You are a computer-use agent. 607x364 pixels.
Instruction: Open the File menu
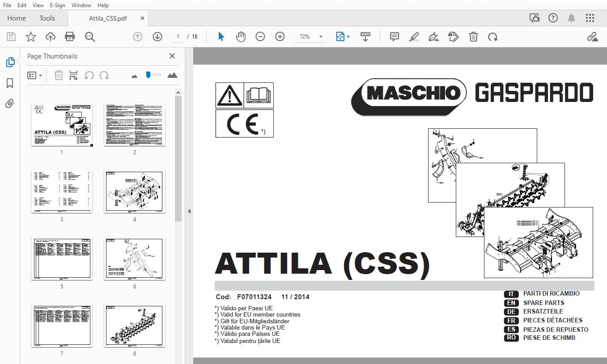pos(7,5)
